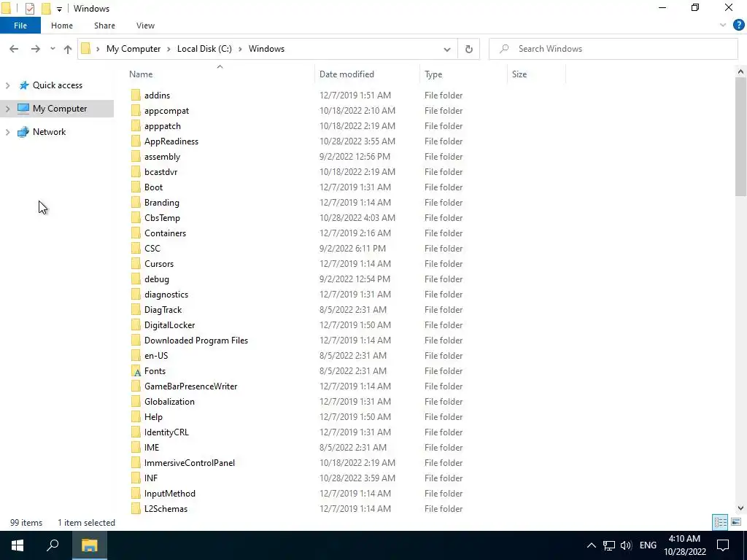Click the vertical scrollbar thumb
This screenshot has height=560, width=747.
coord(740,136)
